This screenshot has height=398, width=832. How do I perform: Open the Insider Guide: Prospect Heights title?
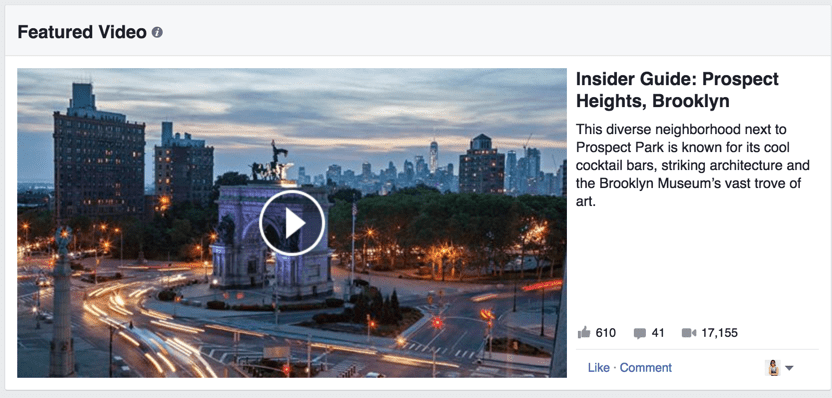[x=677, y=90]
